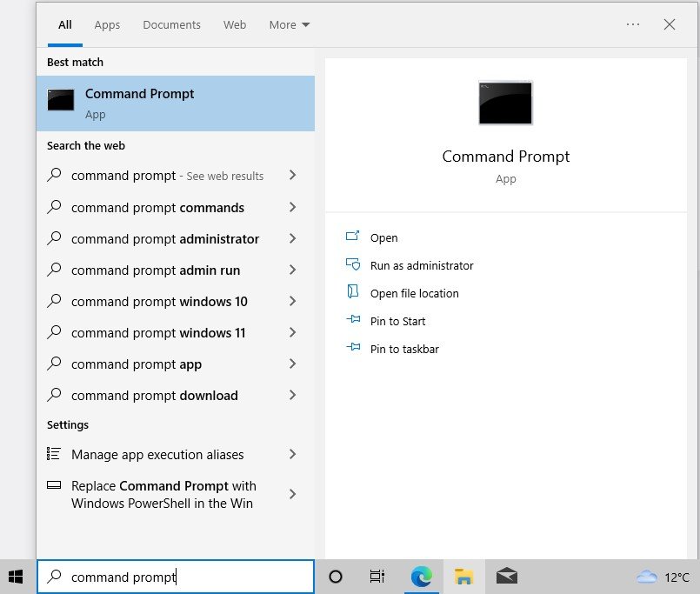This screenshot has width=700, height=594.
Task: Open the three-dot options menu
Action: coord(632,24)
